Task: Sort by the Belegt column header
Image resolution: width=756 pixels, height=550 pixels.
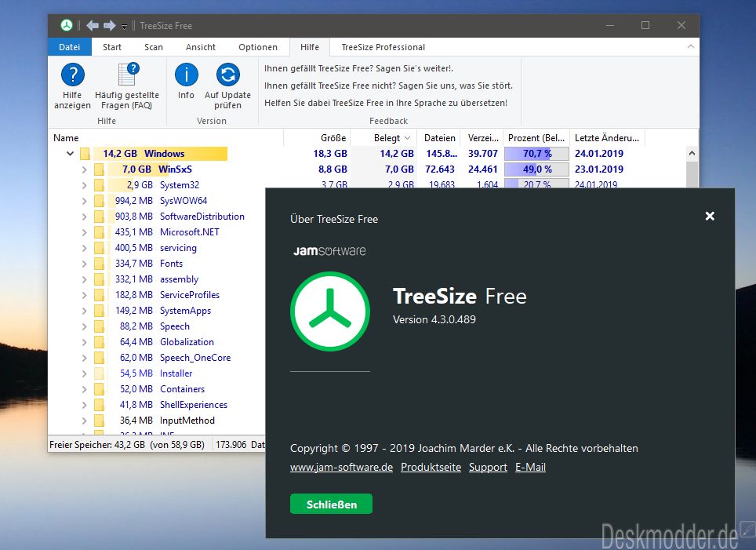Action: 384,138
